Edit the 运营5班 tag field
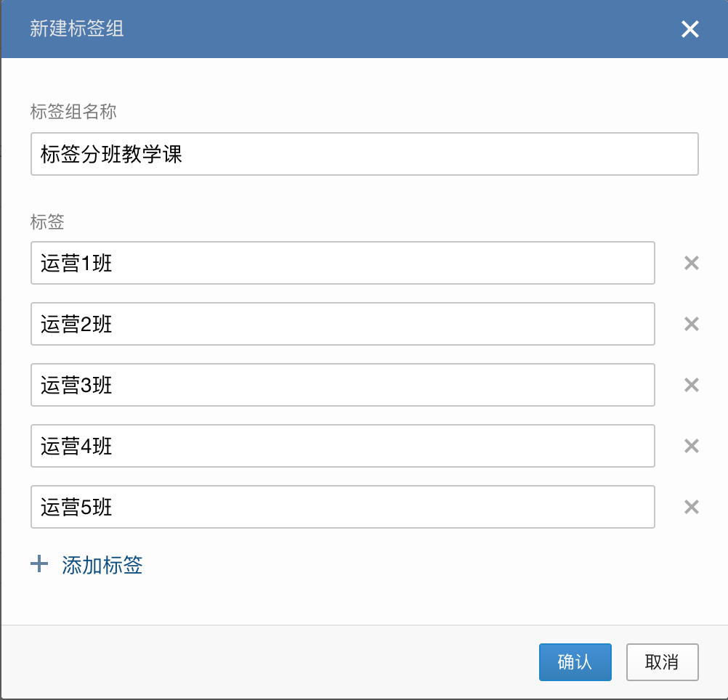 tap(342, 507)
